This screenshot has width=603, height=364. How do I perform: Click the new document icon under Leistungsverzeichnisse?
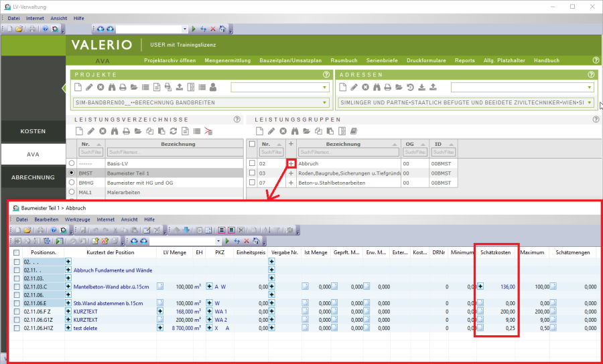coord(78,131)
